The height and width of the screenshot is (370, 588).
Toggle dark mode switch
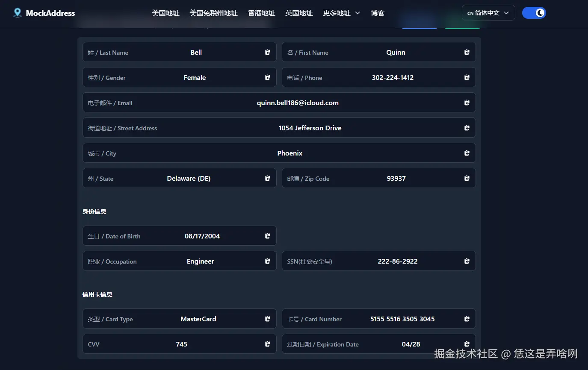pos(534,13)
